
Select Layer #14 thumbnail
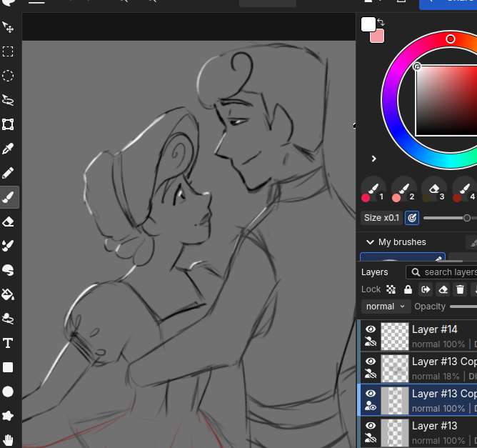coord(395,337)
